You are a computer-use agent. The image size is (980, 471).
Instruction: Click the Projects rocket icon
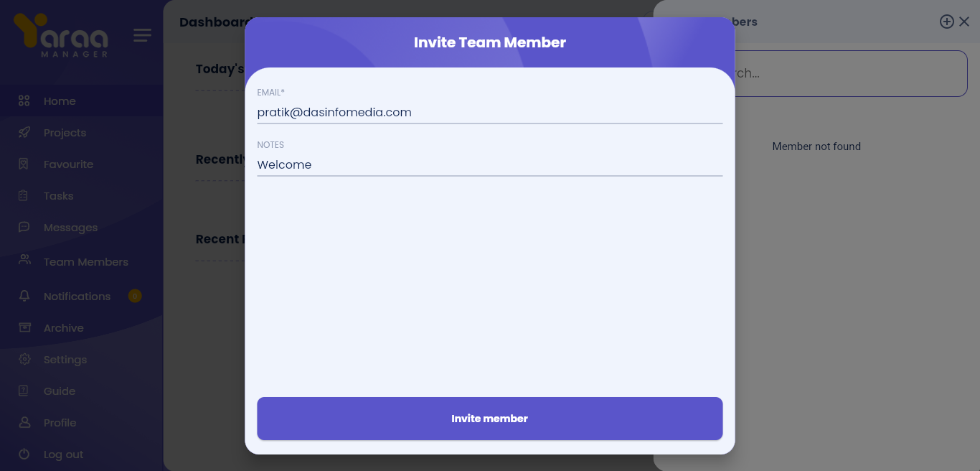click(x=24, y=133)
